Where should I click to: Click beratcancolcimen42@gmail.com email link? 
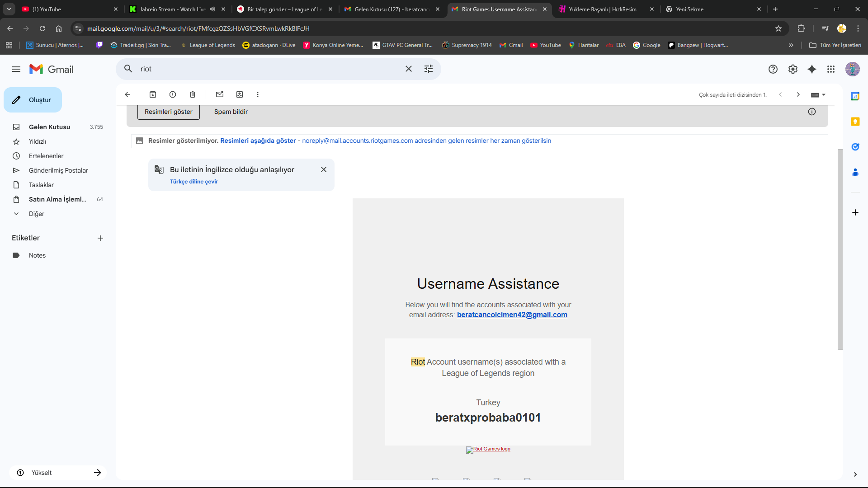pyautogui.click(x=512, y=314)
